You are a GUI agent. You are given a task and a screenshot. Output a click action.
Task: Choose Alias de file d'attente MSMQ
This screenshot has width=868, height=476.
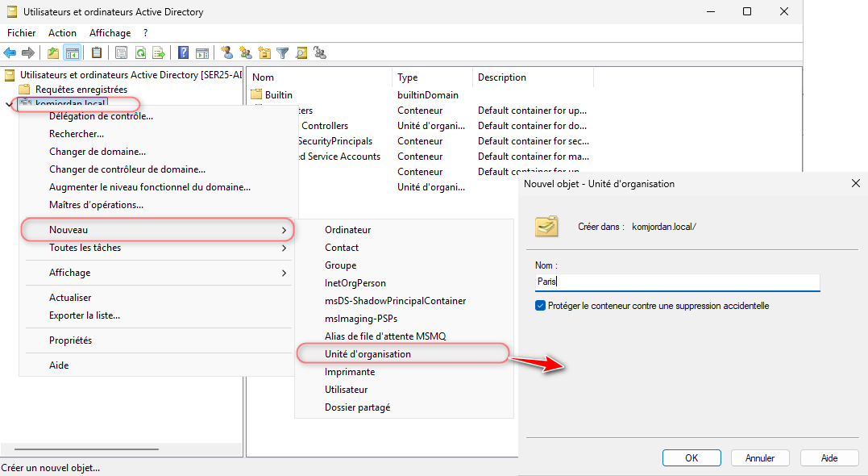click(x=385, y=336)
